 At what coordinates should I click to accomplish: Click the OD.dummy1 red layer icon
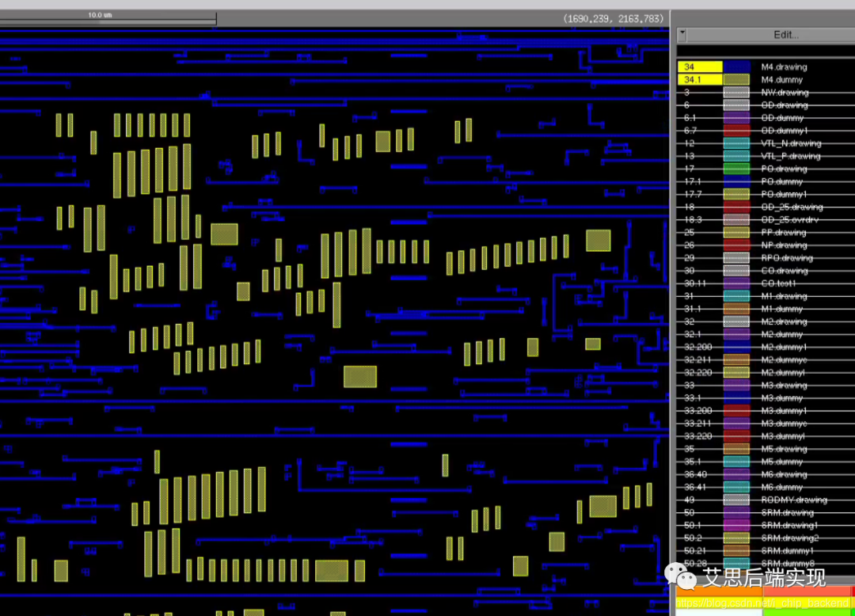(x=736, y=131)
